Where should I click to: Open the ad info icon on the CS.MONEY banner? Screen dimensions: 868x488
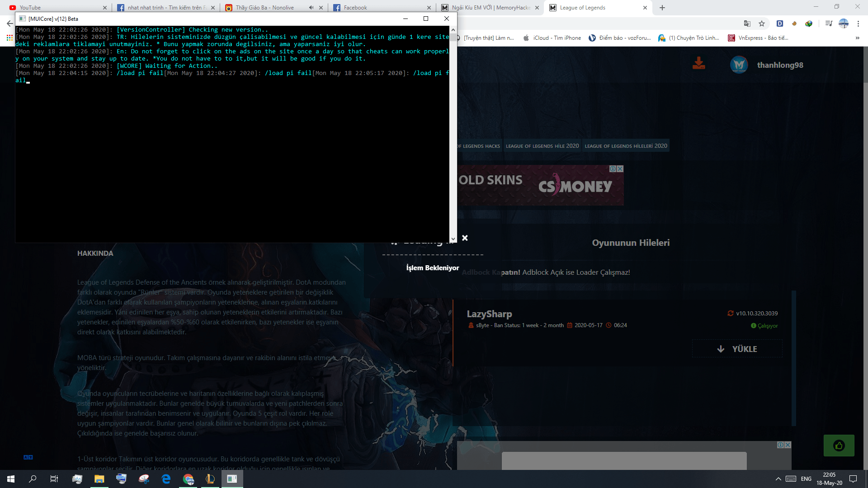point(613,169)
